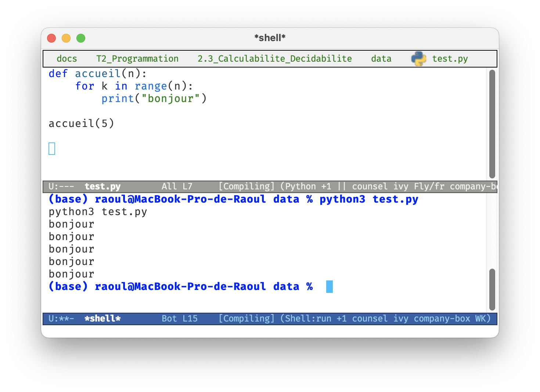The height and width of the screenshot is (392, 540).
Task: Open the docs breadcrumb folder
Action: point(67,59)
